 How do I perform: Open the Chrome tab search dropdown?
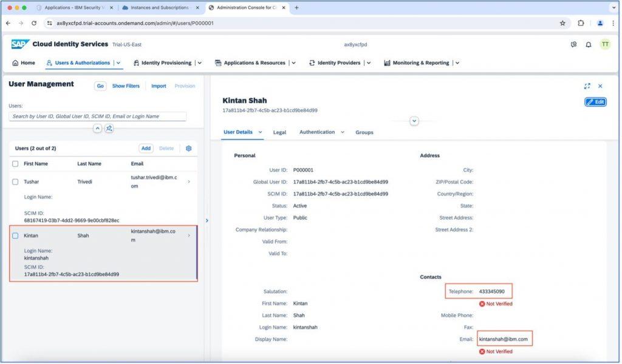(x=614, y=7)
